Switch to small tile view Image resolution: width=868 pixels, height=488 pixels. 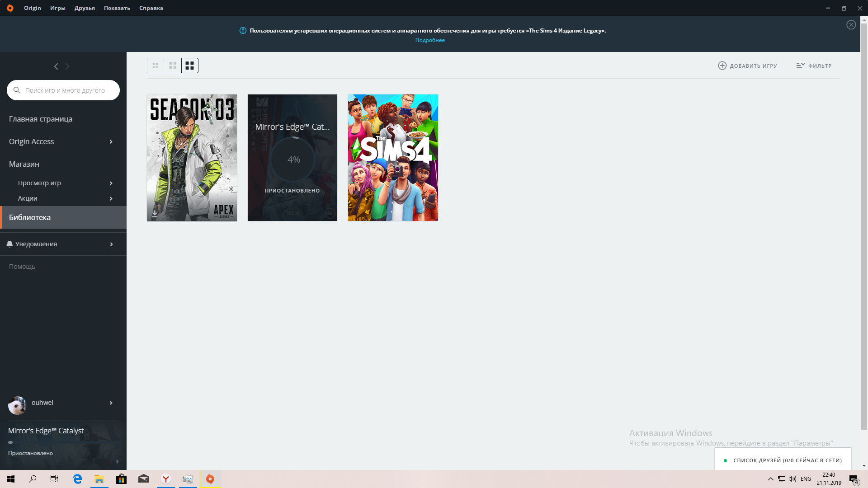pyautogui.click(x=155, y=66)
